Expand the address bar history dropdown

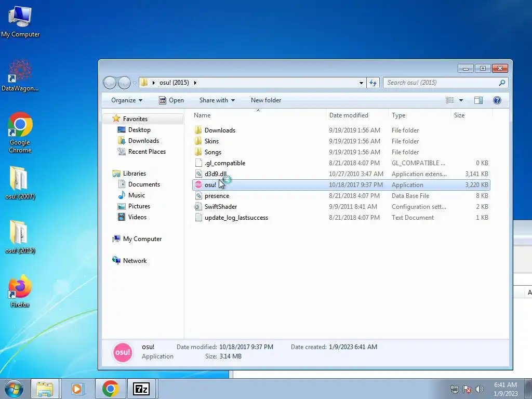(x=361, y=83)
